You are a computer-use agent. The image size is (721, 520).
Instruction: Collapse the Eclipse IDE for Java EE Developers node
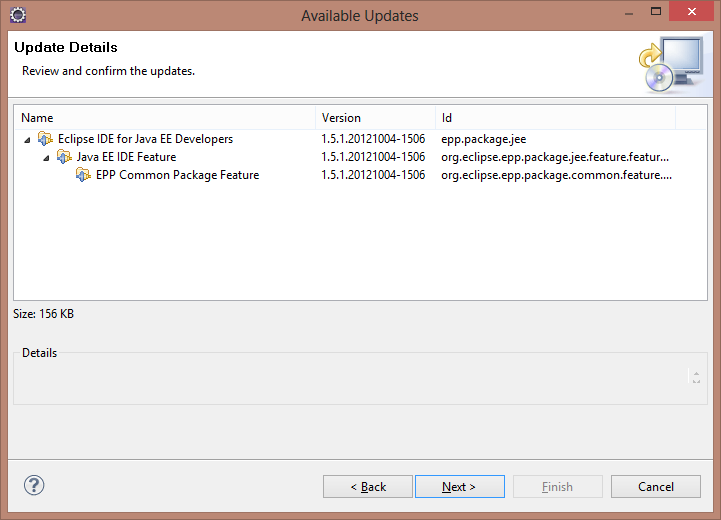27,140
